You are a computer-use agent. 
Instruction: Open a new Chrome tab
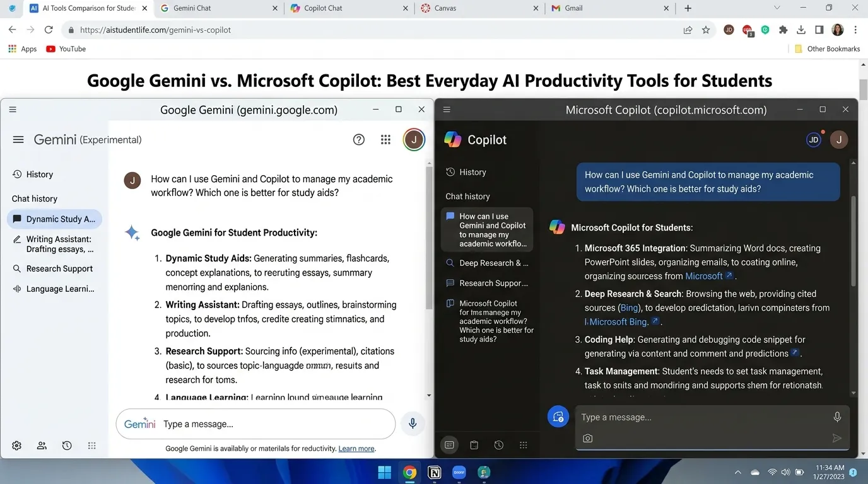[688, 8]
